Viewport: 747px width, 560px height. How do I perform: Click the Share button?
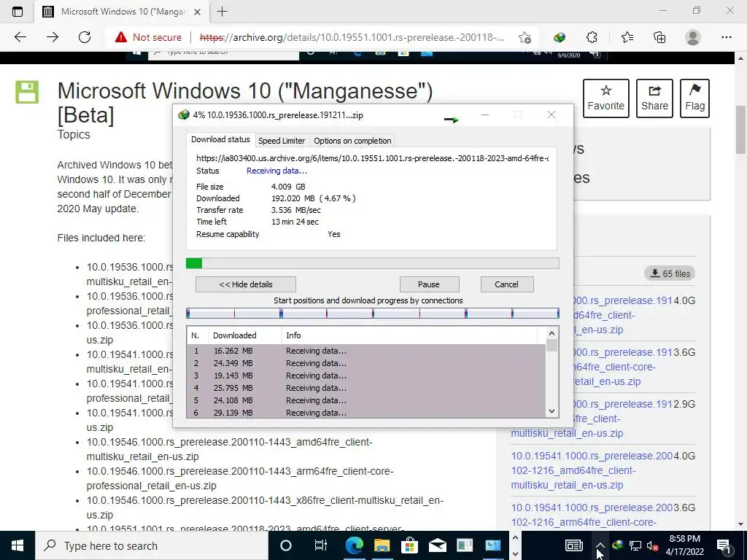point(654,98)
